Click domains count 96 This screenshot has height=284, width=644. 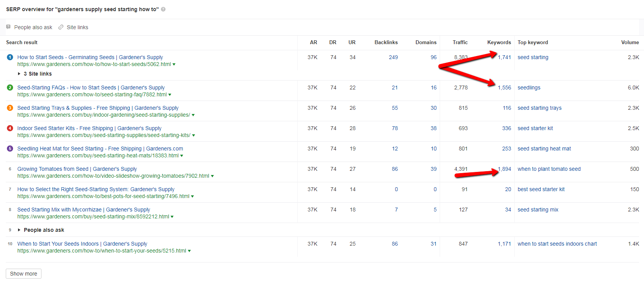[434, 57]
